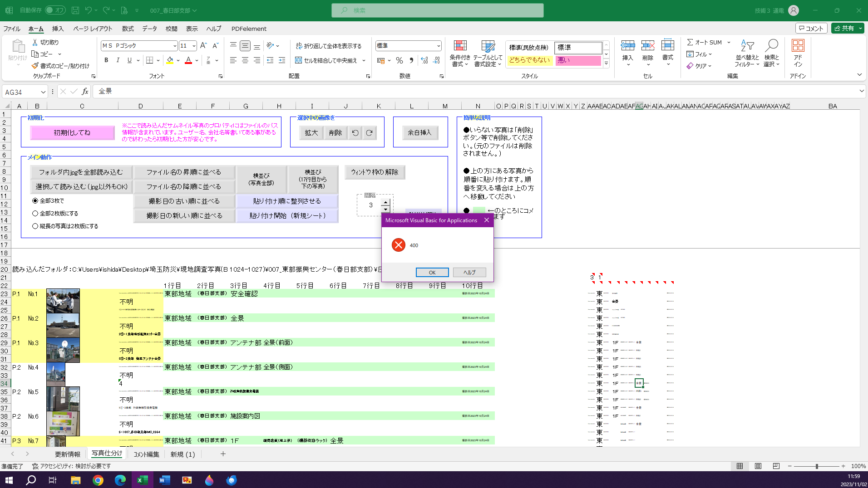The height and width of the screenshot is (488, 868).
Task: Click the AutoSum sigma icon
Action: (690, 42)
